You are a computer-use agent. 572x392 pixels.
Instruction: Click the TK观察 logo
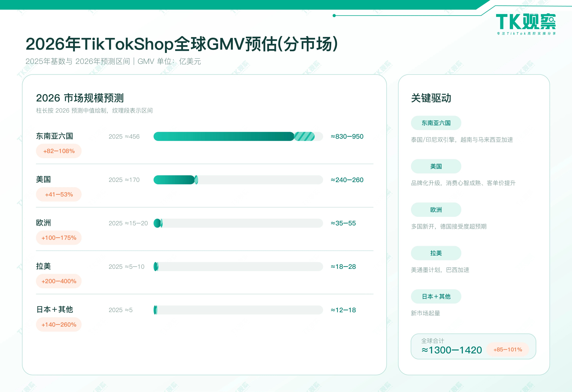pos(526,24)
